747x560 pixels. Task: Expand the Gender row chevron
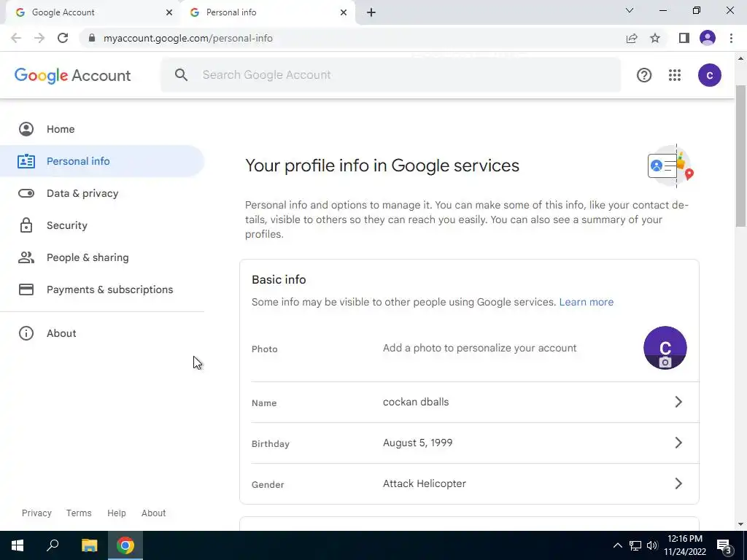pyautogui.click(x=678, y=484)
